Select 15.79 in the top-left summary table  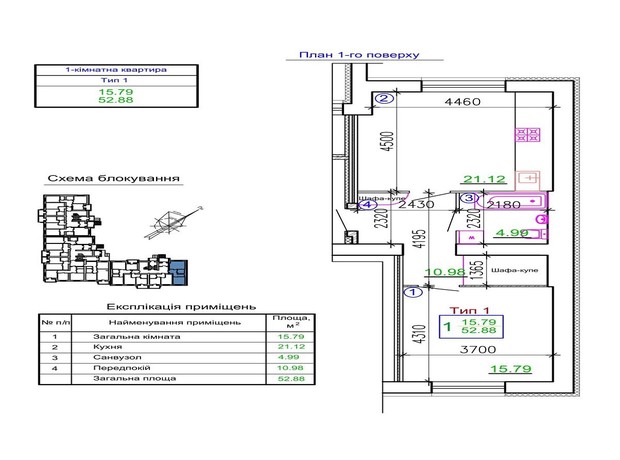pyautogui.click(x=115, y=92)
